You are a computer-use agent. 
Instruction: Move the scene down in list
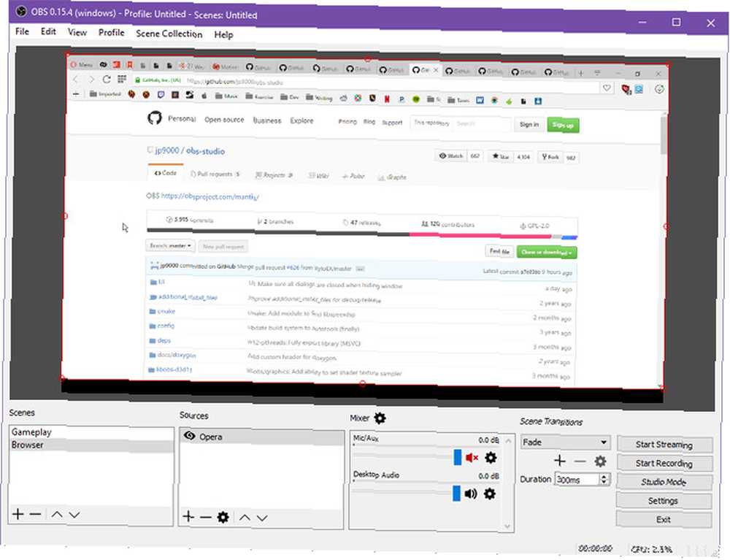point(74,515)
